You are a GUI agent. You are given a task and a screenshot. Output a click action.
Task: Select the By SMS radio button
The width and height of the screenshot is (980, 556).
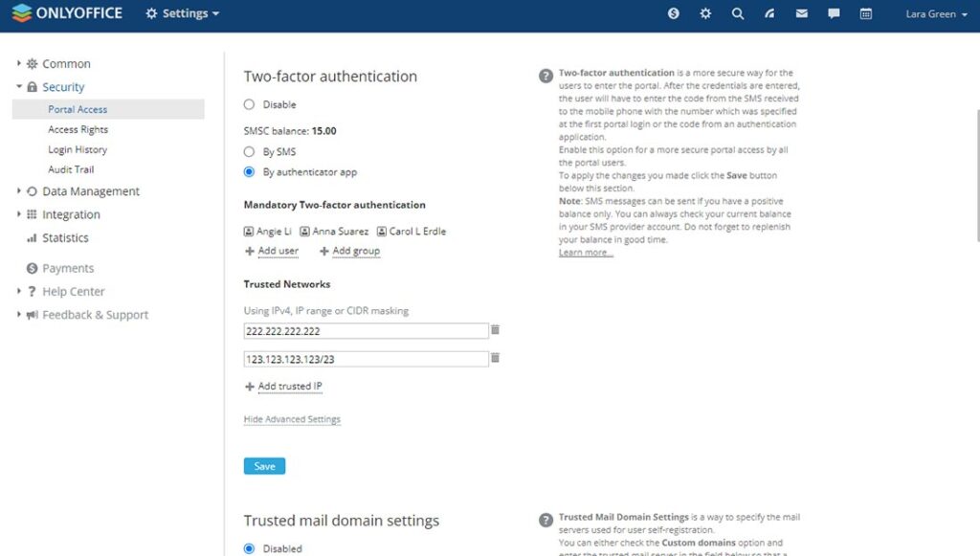click(x=250, y=152)
